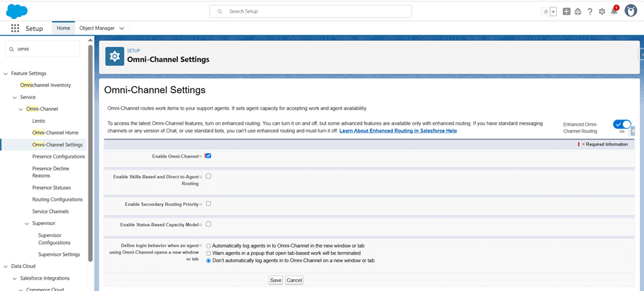Screen dimensions: 644x291
Task: Open the Help question mark icon
Action: point(590,12)
